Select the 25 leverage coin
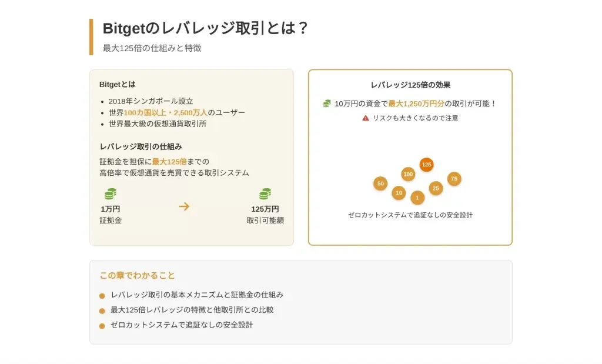 coord(436,188)
